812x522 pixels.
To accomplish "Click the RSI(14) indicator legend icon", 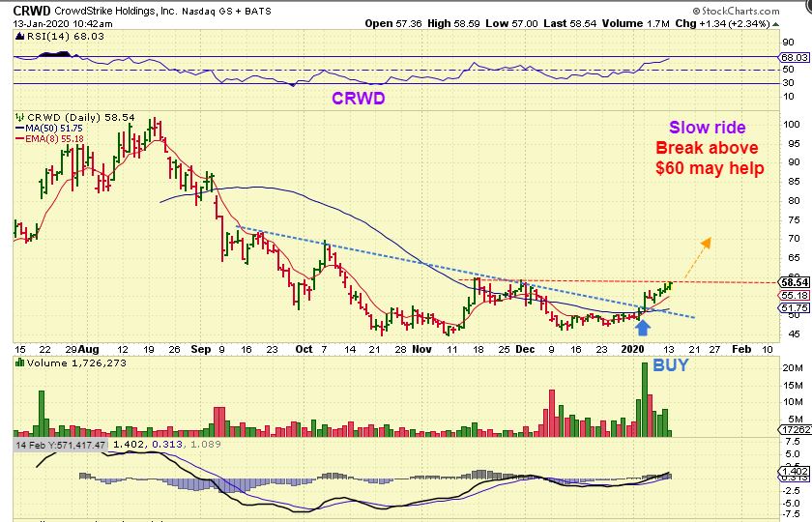I will point(19,37).
